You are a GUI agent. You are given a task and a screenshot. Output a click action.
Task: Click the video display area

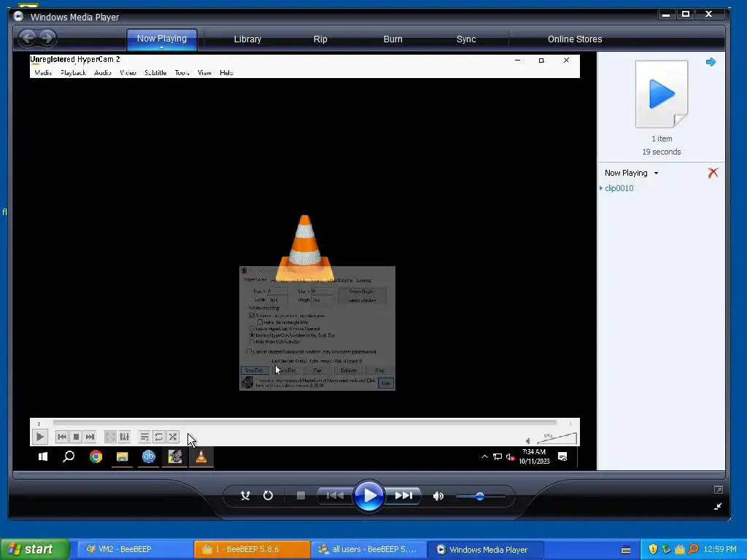305,261
